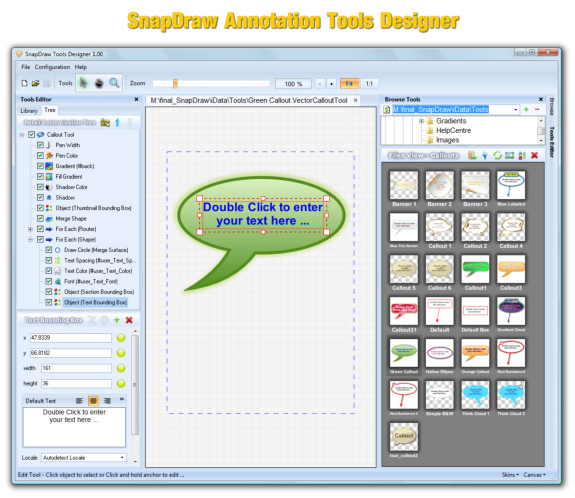Click the image view icon in Files View header
The width and height of the screenshot is (575, 498).
point(510,155)
